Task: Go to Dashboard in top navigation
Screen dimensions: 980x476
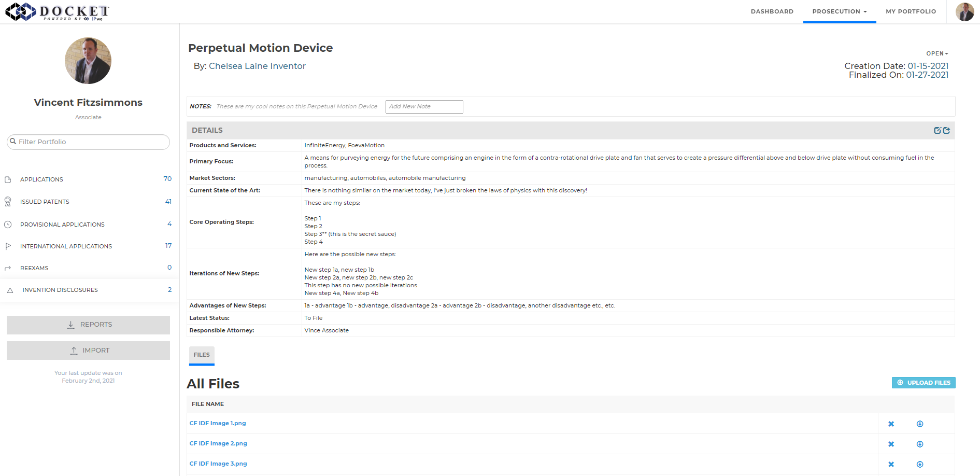Action: [772, 11]
